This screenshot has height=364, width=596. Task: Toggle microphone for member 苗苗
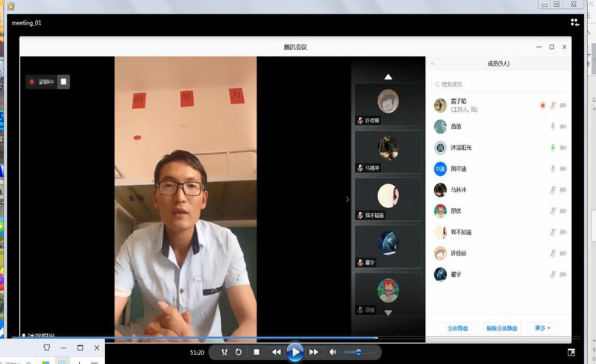click(553, 127)
